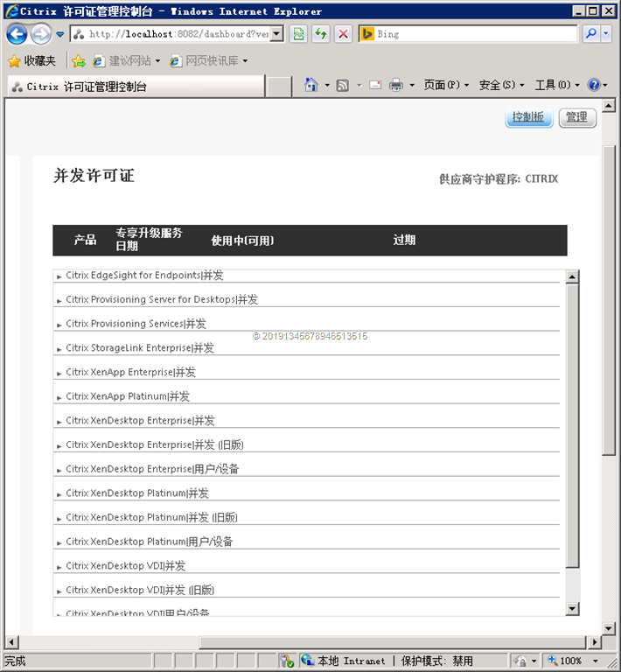621x672 pixels.
Task: Click the license list scroll down arrow
Action: coord(573,609)
